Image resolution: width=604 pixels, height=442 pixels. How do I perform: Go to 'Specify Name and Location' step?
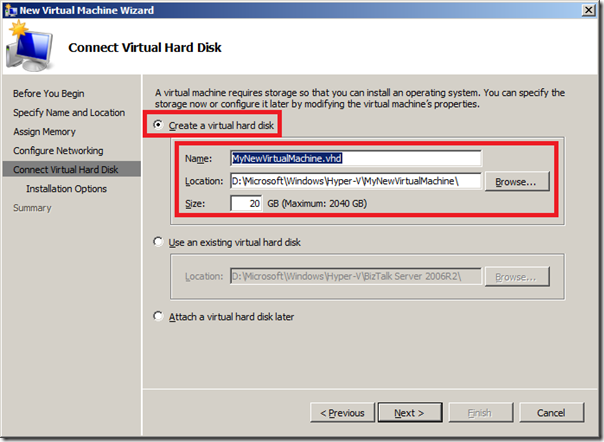coord(69,113)
